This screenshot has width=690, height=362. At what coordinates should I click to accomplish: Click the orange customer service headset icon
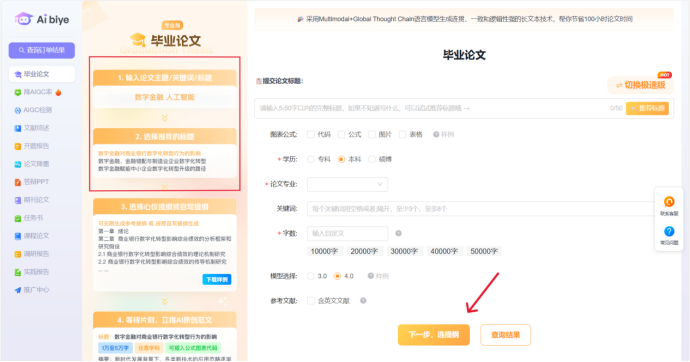669,201
